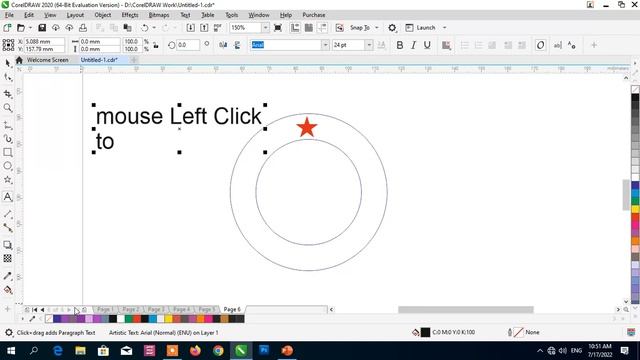The height and width of the screenshot is (360, 640).
Task: Save the document with floppy icon
Action: (x=42, y=28)
